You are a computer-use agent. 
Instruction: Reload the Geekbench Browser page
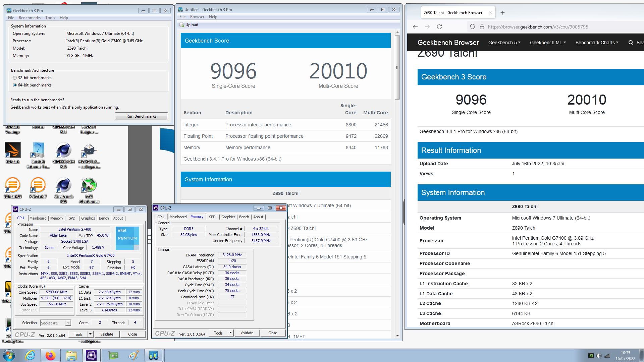[x=439, y=27]
